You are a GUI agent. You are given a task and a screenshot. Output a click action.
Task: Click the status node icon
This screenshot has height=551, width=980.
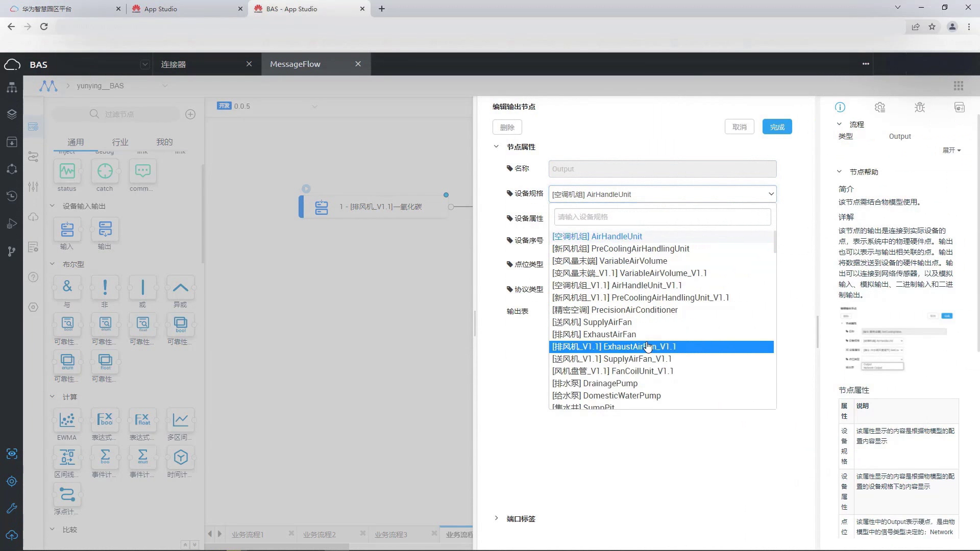click(x=67, y=171)
